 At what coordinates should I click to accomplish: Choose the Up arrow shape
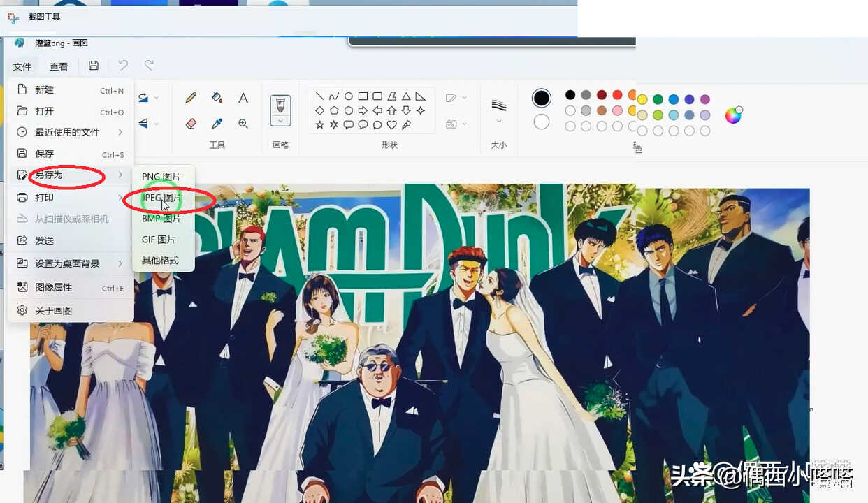[x=391, y=110]
